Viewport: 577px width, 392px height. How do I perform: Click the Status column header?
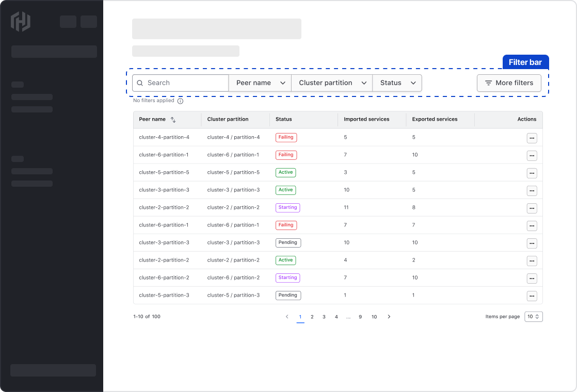coord(284,119)
